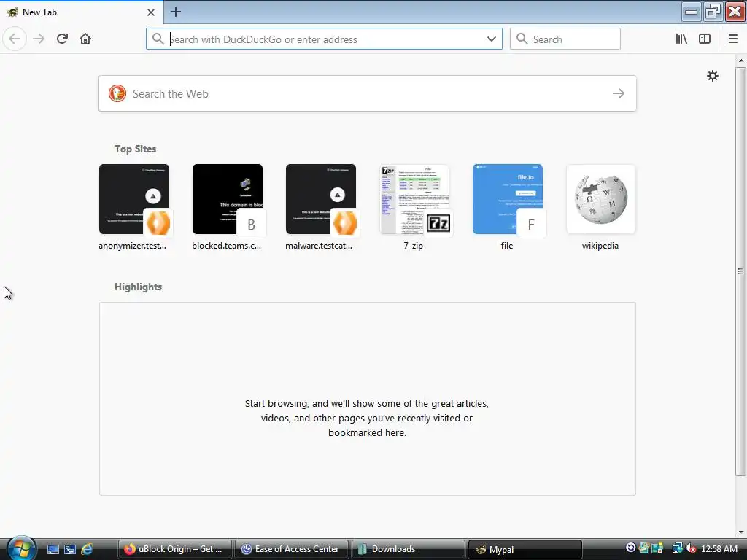Switch to Mypal taskbar button
Viewport: 747px width, 560px height.
pos(525,549)
